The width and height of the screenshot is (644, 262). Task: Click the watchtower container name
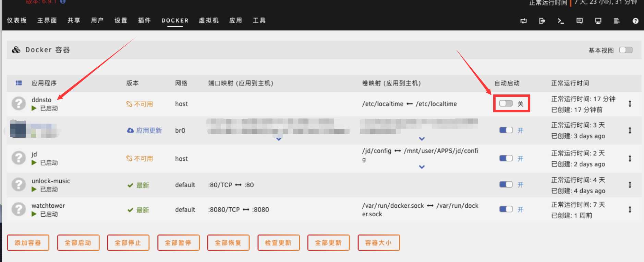(x=48, y=205)
